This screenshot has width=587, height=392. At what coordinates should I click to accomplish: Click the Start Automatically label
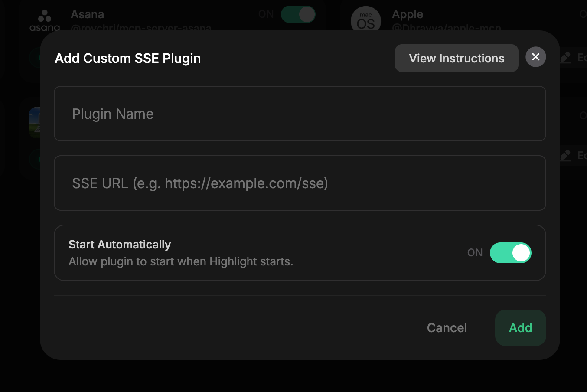point(120,245)
